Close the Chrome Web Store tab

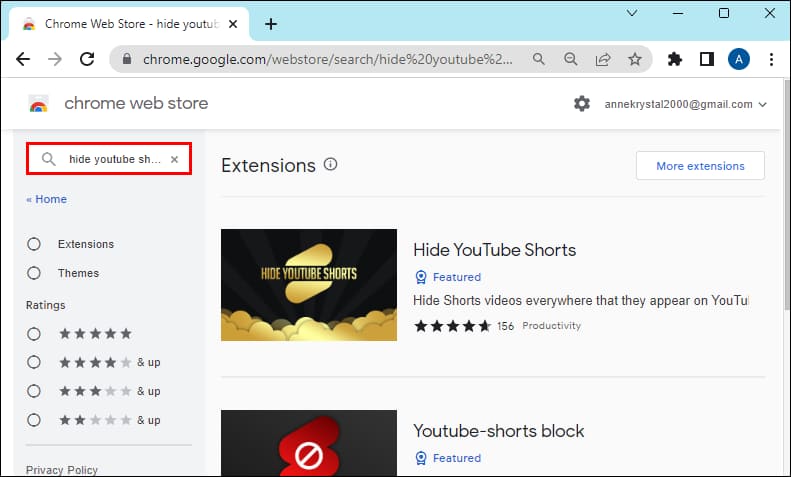point(233,24)
